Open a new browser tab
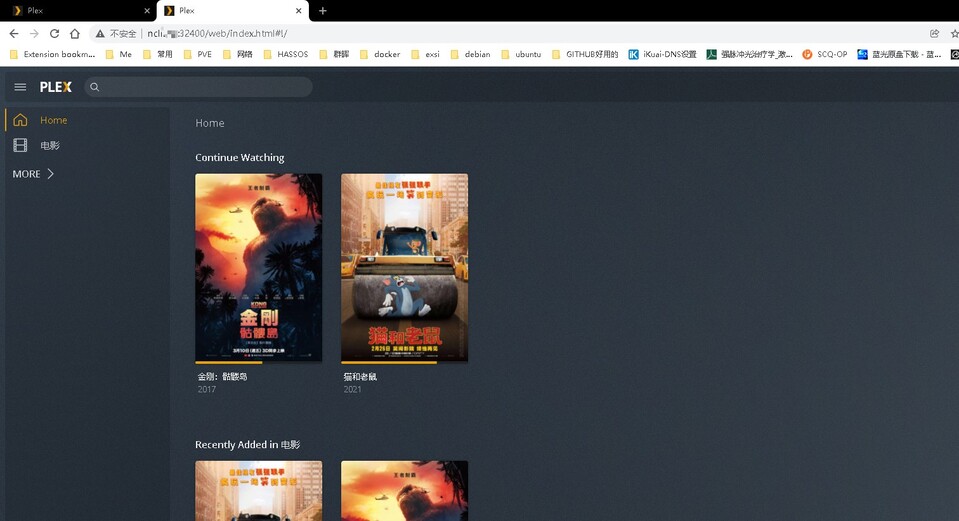The image size is (959, 521). coord(322,10)
